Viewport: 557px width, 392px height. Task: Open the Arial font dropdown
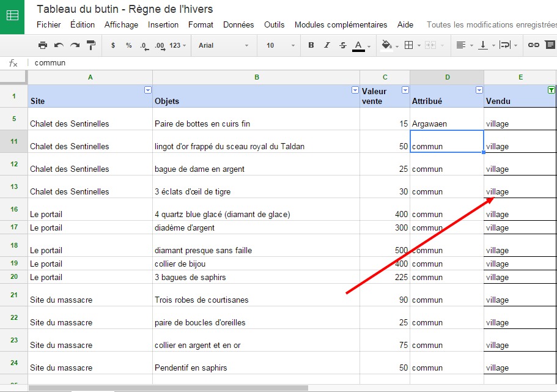pos(224,45)
